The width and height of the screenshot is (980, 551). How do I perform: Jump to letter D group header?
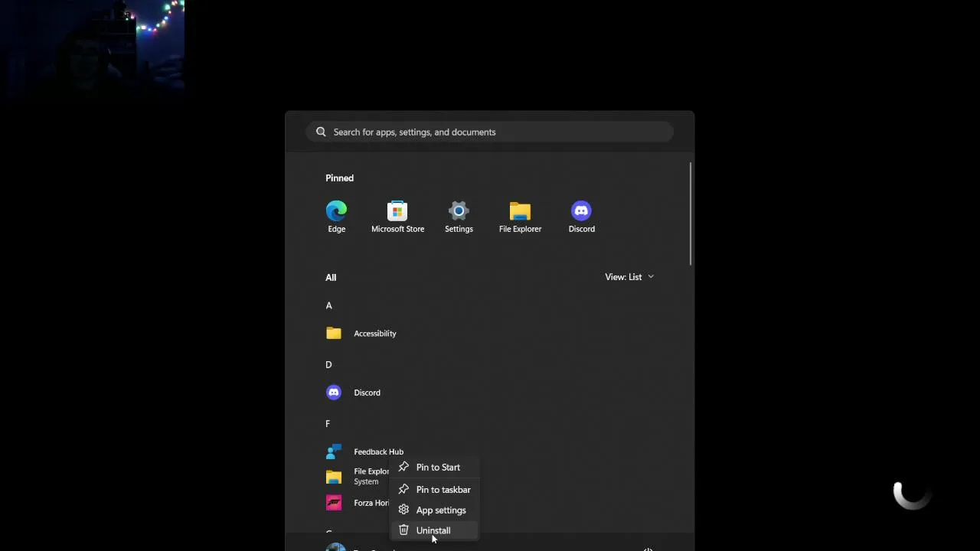point(329,364)
